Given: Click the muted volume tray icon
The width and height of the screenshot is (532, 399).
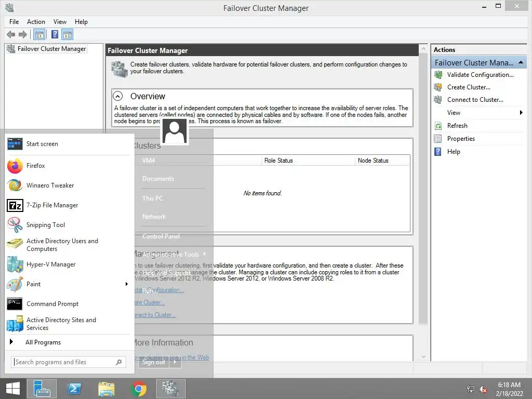Looking at the screenshot, I should point(483,389).
